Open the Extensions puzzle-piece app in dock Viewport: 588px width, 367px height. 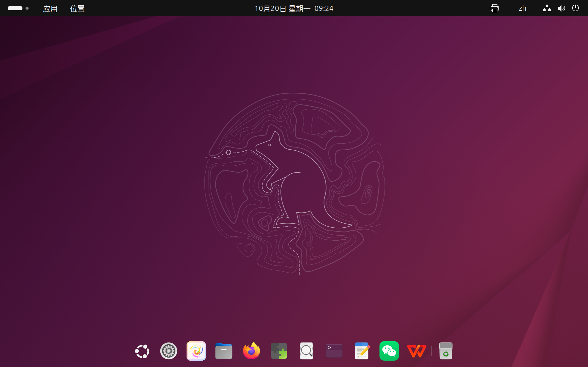tap(279, 351)
